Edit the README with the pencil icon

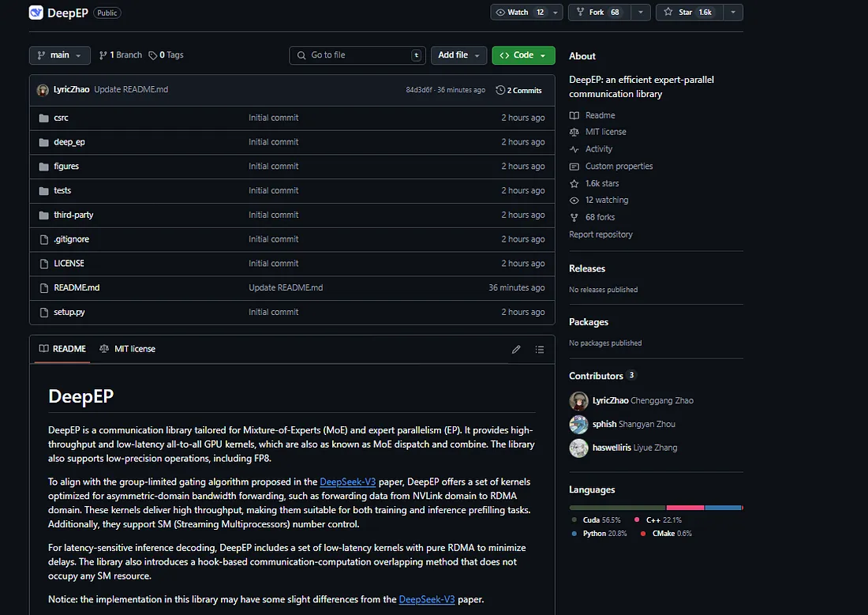click(x=516, y=350)
